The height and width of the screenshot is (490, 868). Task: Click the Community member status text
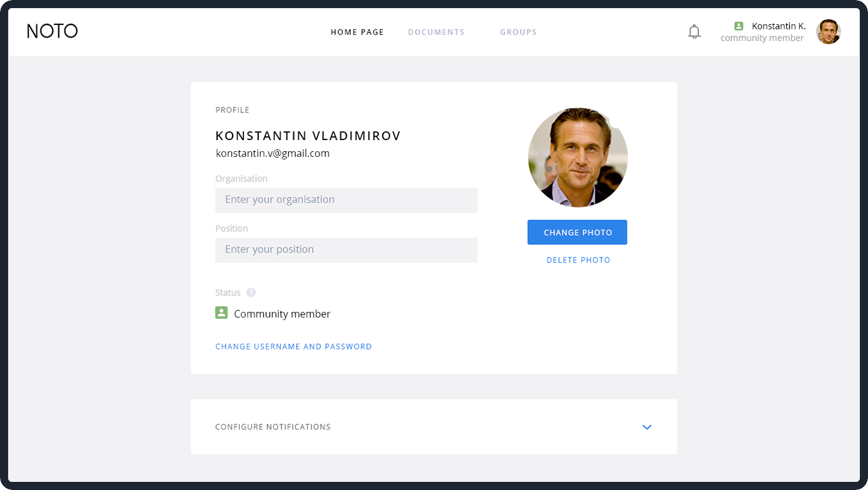(x=282, y=314)
